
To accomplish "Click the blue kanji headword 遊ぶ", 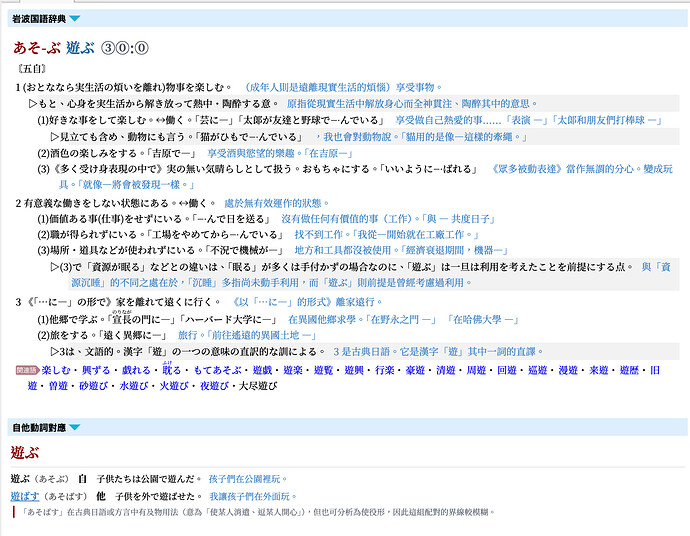I will click(81, 48).
